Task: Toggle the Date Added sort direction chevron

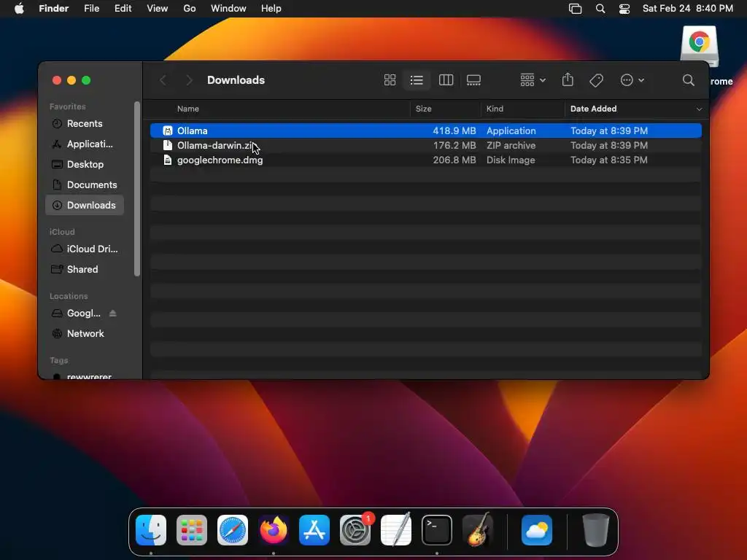Action: [699, 109]
